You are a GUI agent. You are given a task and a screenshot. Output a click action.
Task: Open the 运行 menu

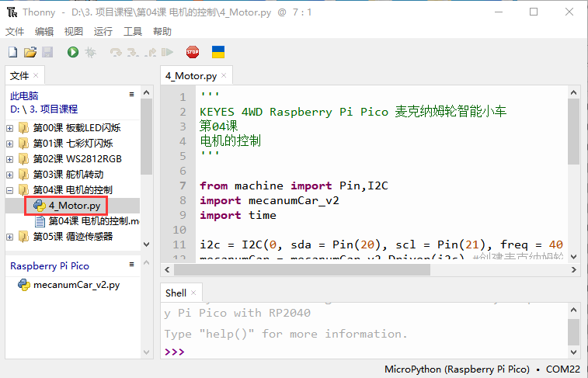pos(103,32)
